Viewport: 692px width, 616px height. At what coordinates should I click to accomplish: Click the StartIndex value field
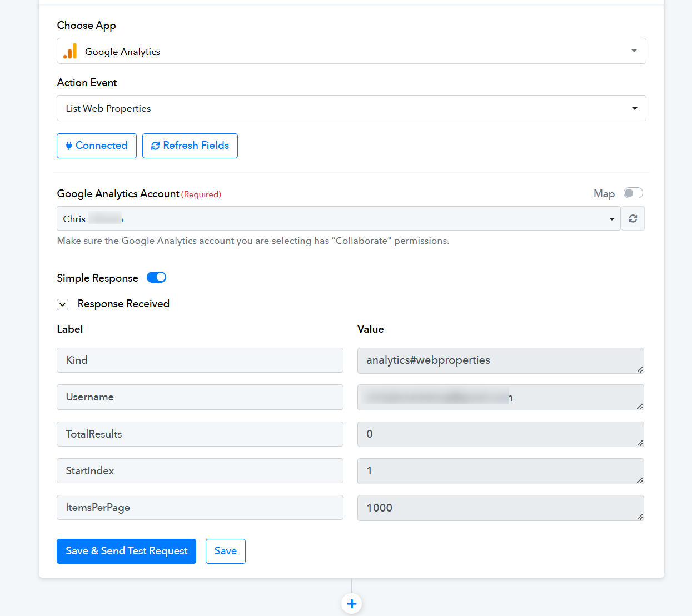[x=501, y=471]
